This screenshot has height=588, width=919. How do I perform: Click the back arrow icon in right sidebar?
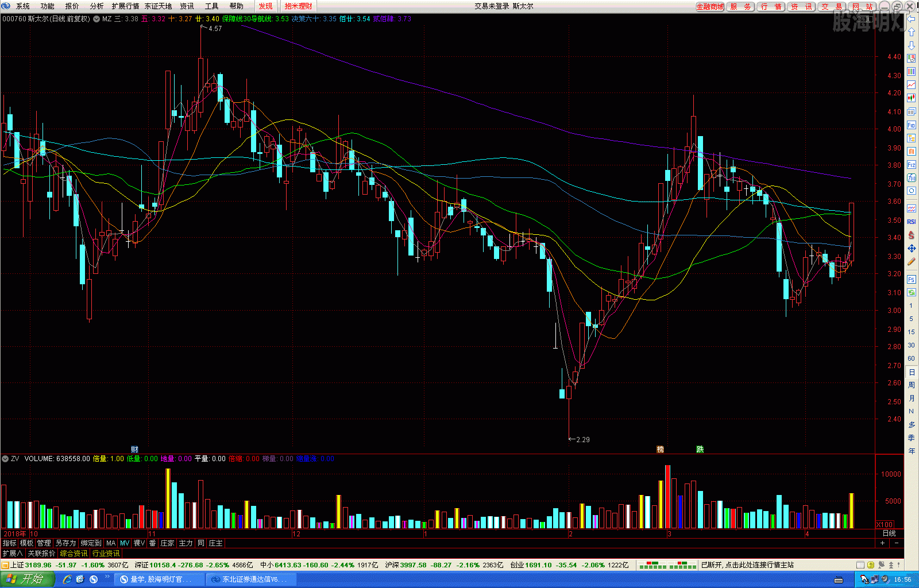(x=912, y=18)
